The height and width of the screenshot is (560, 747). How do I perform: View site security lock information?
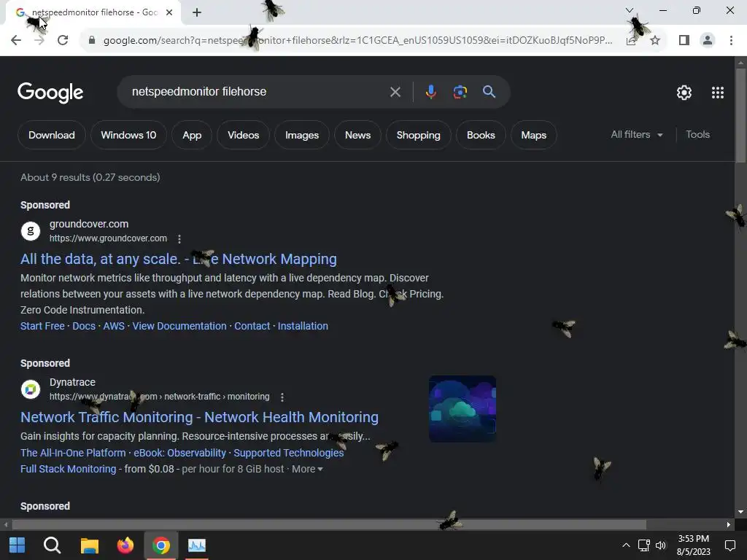tap(92, 41)
